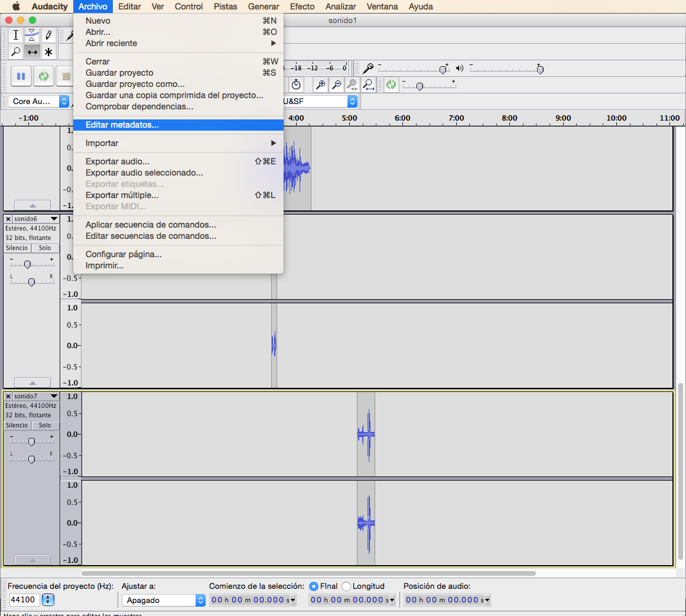Select the Envelope tool
The width and height of the screenshot is (686, 616).
(x=32, y=35)
